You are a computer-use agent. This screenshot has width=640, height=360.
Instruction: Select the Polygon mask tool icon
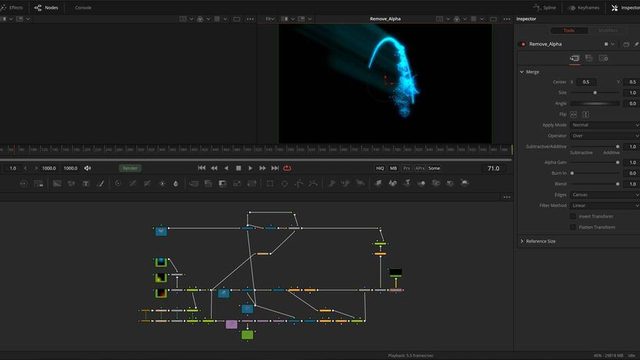(x=299, y=184)
